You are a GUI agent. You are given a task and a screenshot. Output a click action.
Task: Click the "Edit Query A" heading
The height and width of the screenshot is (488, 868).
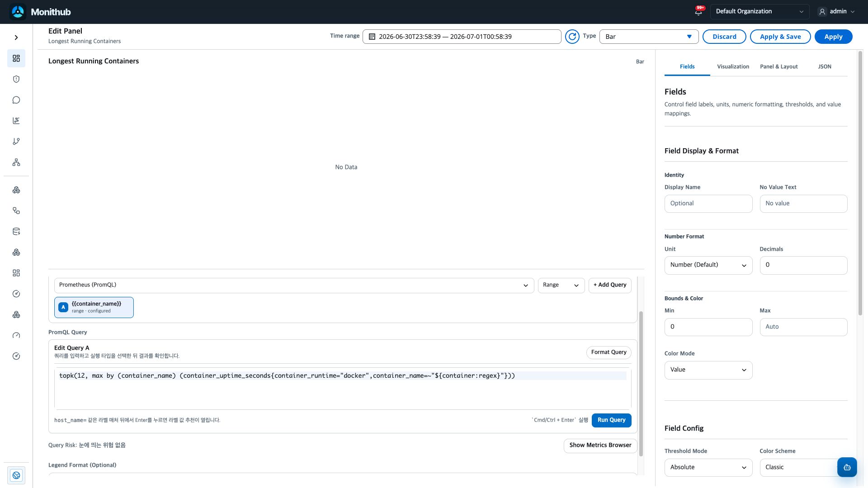pos(72,348)
